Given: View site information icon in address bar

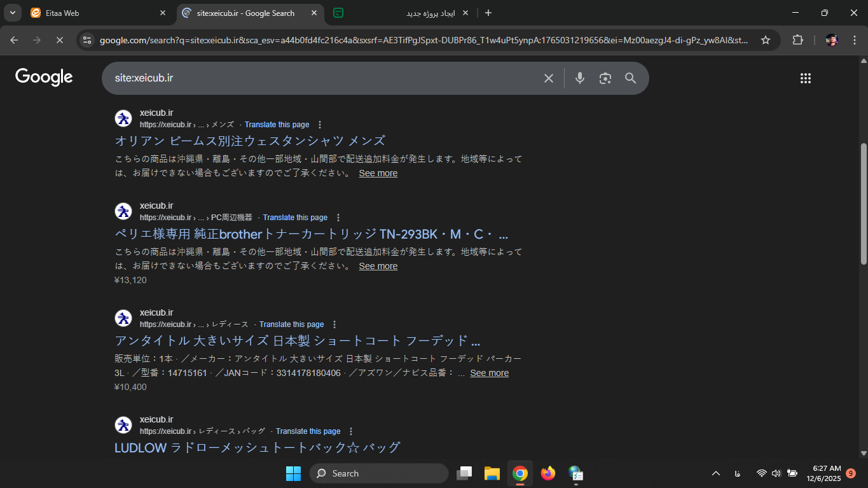Looking at the screenshot, I should [x=88, y=40].
